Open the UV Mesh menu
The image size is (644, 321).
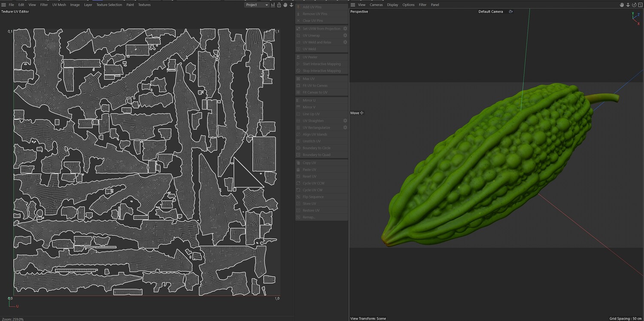click(59, 5)
